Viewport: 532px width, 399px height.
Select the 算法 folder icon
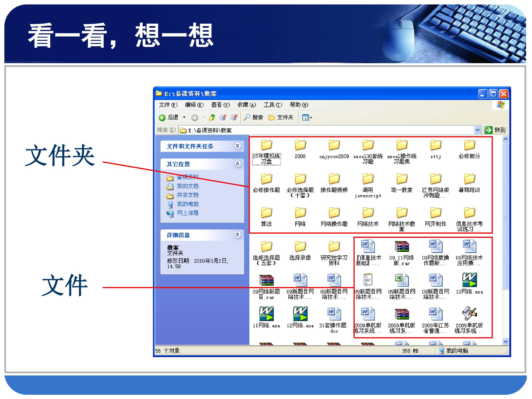pyautogui.click(x=266, y=213)
